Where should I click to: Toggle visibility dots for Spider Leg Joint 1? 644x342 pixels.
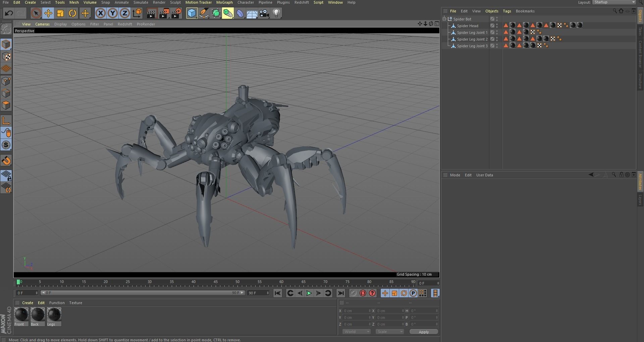point(497,32)
